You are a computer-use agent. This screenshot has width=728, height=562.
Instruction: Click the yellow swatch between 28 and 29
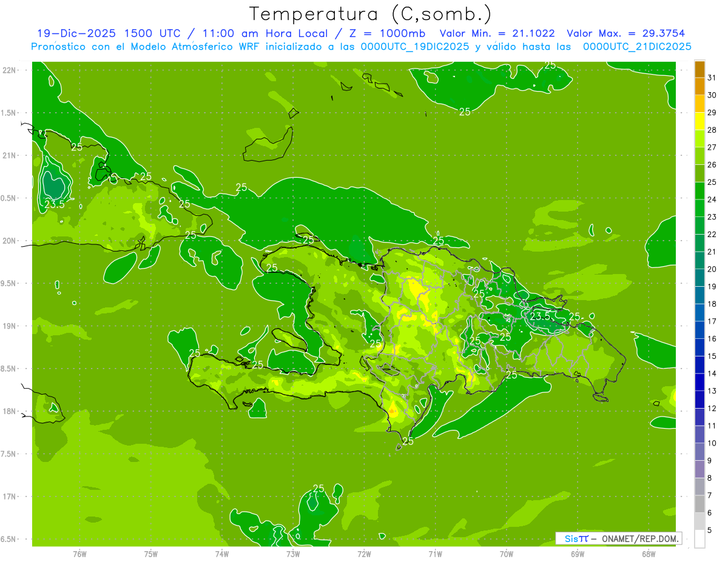[x=699, y=122]
